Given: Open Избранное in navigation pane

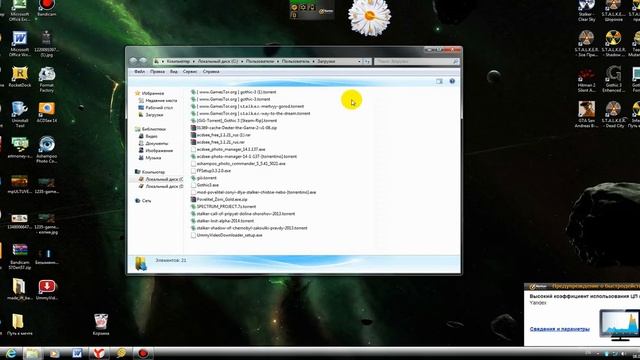Looking at the screenshot, I should tap(153, 93).
